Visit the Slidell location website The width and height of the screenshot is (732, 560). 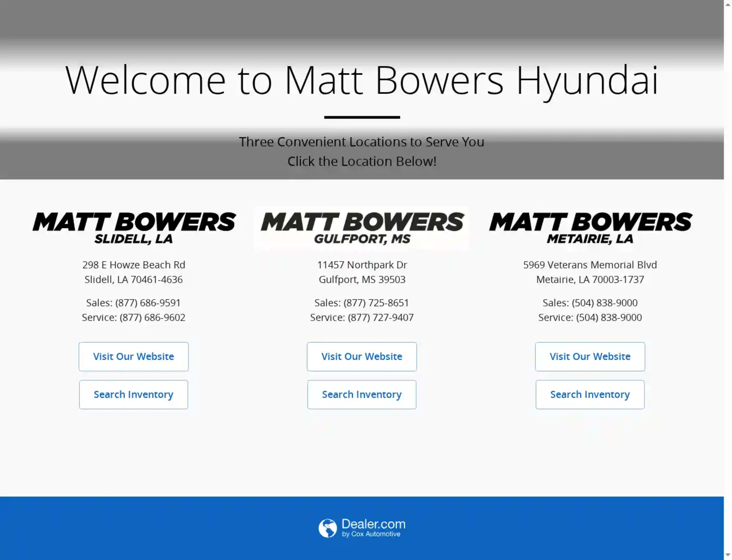[133, 356]
